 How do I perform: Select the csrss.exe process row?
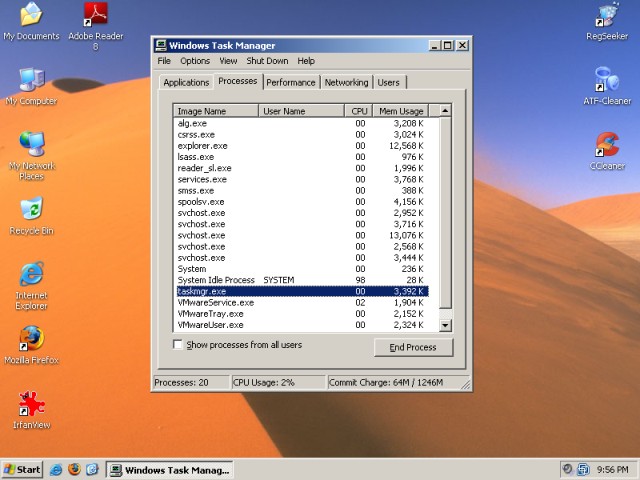coord(301,134)
